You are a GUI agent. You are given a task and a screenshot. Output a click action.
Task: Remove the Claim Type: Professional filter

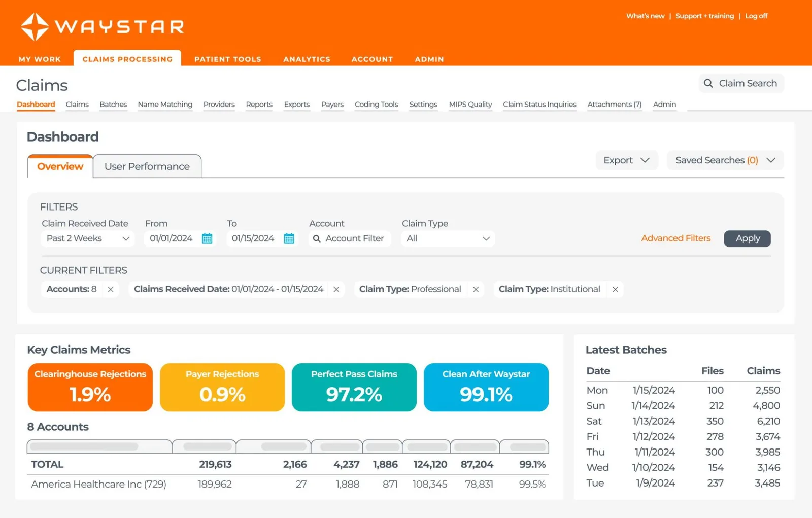pyautogui.click(x=476, y=289)
